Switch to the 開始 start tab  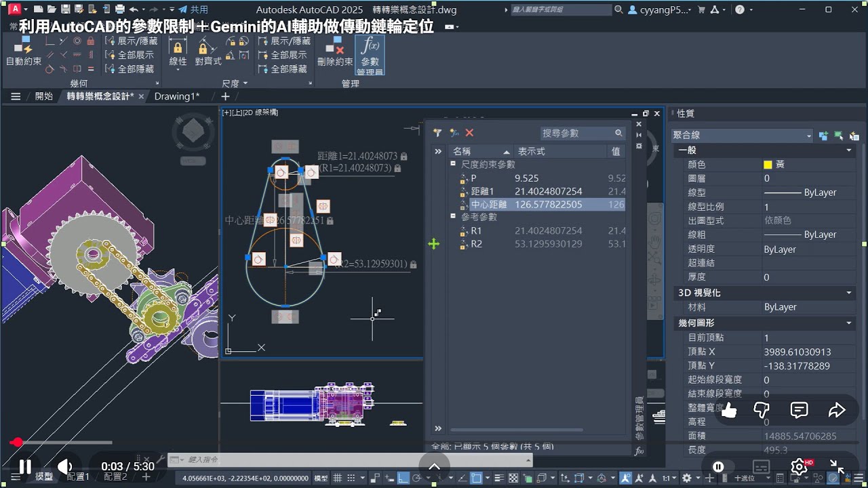[43, 96]
